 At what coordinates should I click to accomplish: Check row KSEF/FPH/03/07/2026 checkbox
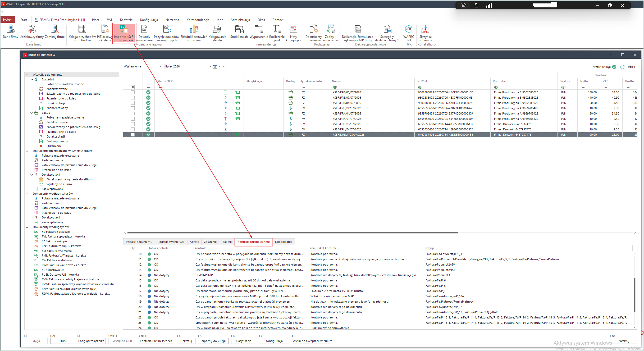(133, 124)
